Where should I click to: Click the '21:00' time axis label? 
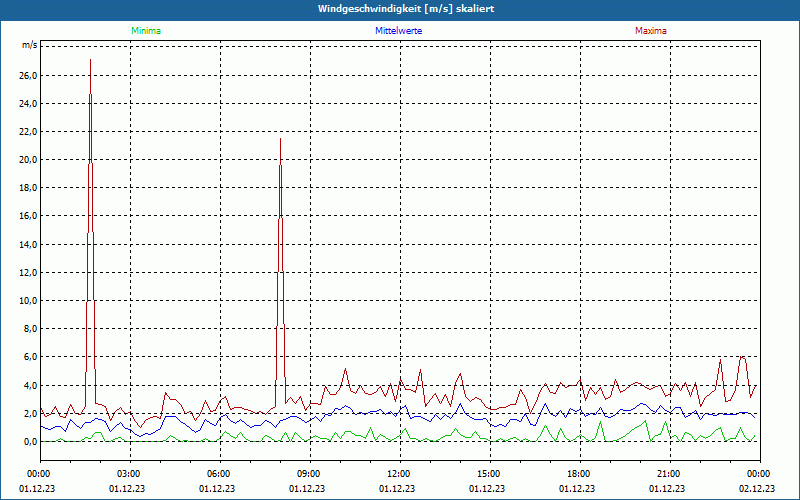[x=670, y=474]
